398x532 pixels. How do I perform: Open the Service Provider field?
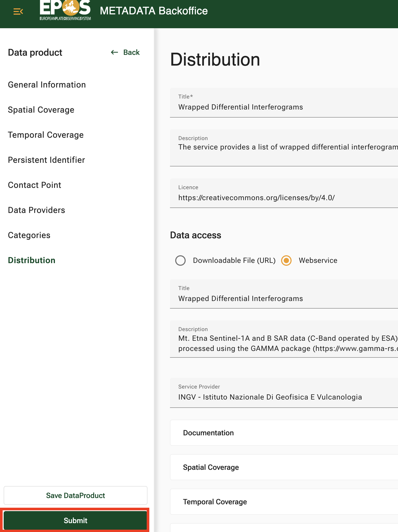coord(284,397)
